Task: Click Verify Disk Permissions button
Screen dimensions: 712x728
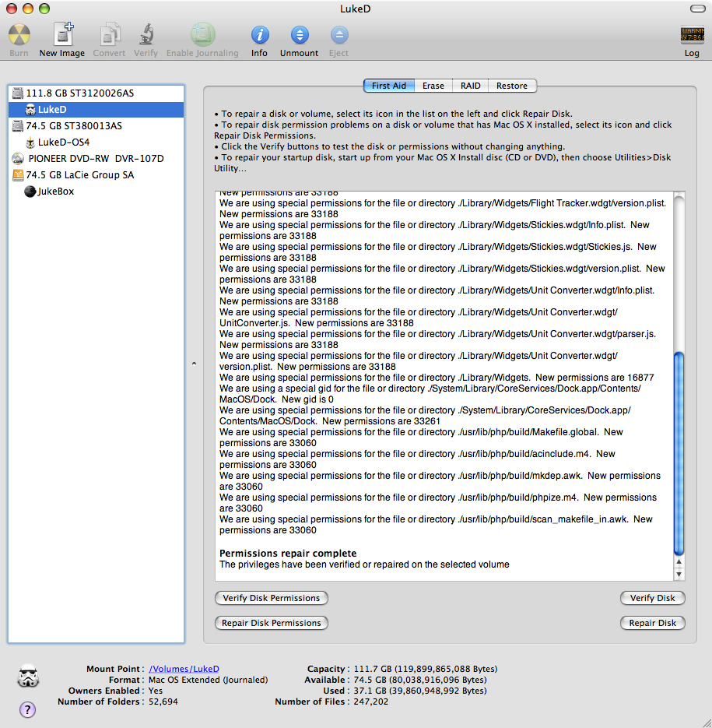Action: [271, 598]
